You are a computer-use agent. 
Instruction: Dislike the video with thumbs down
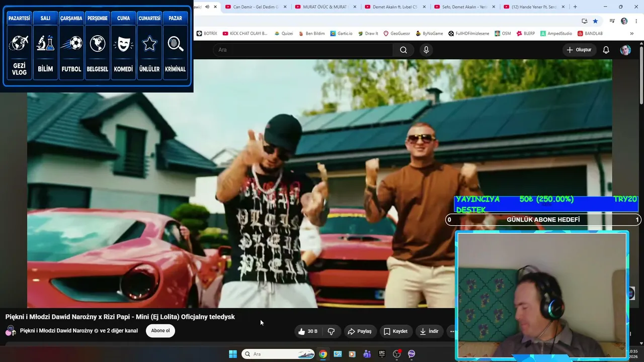coord(331,331)
